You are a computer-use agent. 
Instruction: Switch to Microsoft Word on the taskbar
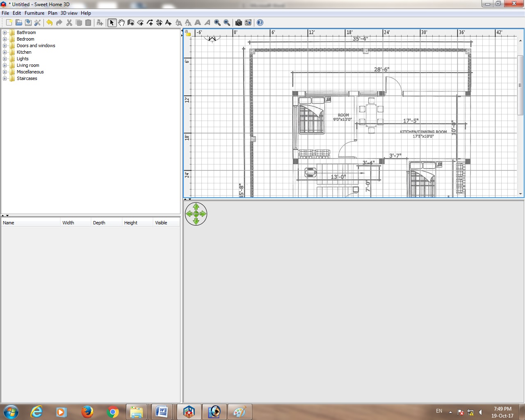(x=162, y=412)
